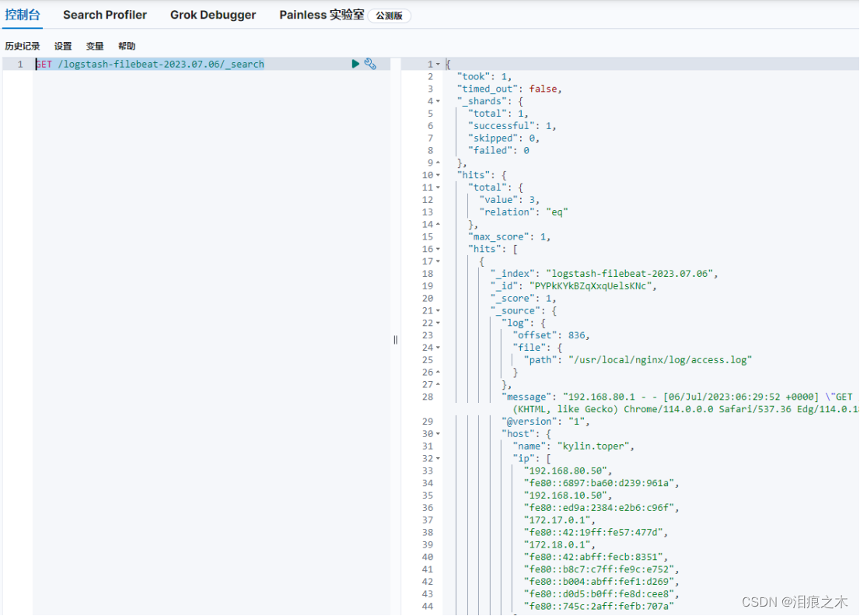Collapse the hits object at line 10
The image size is (860, 616).
pos(438,174)
